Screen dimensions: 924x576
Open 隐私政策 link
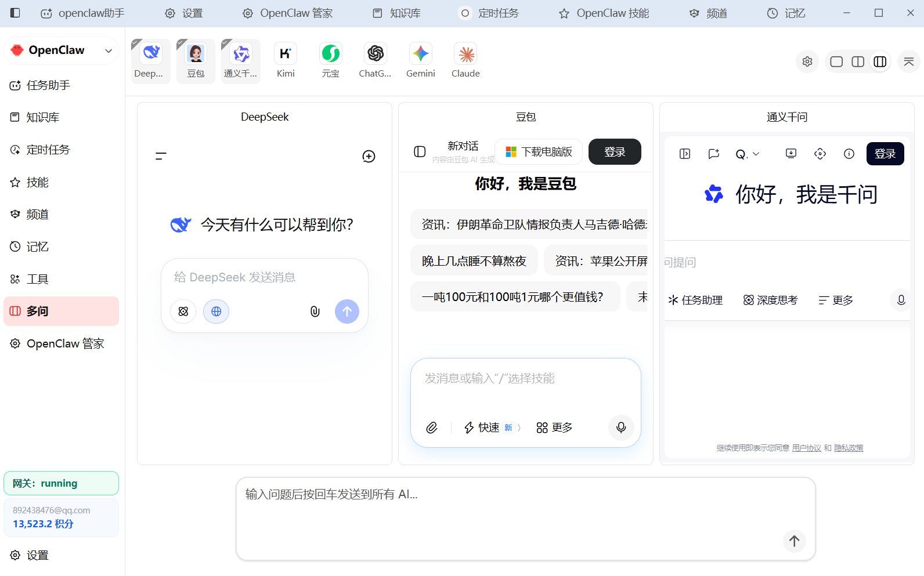coord(849,448)
